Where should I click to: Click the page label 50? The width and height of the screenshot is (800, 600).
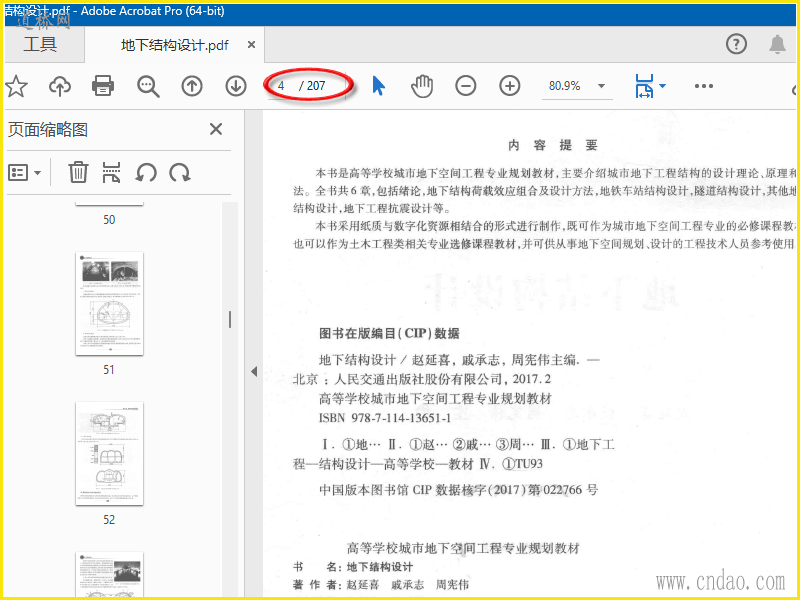[109, 220]
